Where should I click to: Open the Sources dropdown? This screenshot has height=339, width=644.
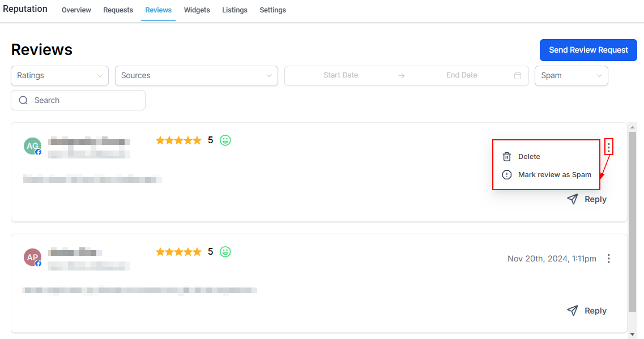196,76
